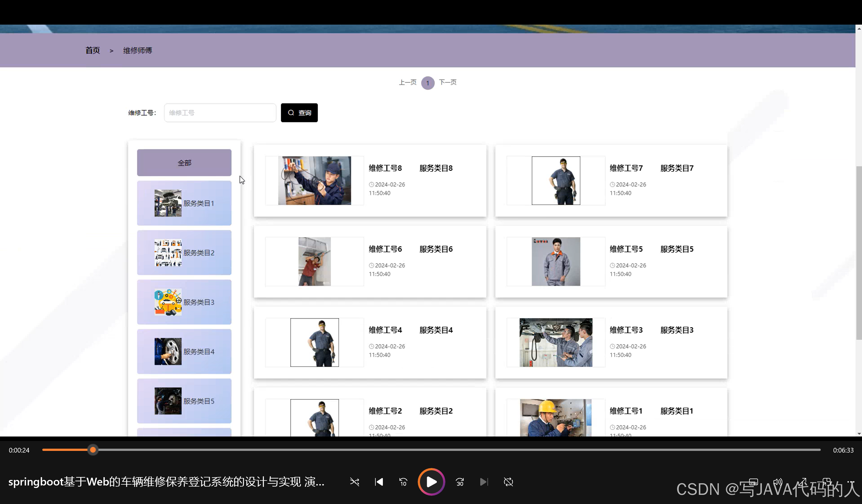Toggle shuffle playback mode
The width and height of the screenshot is (862, 504).
coord(355,482)
